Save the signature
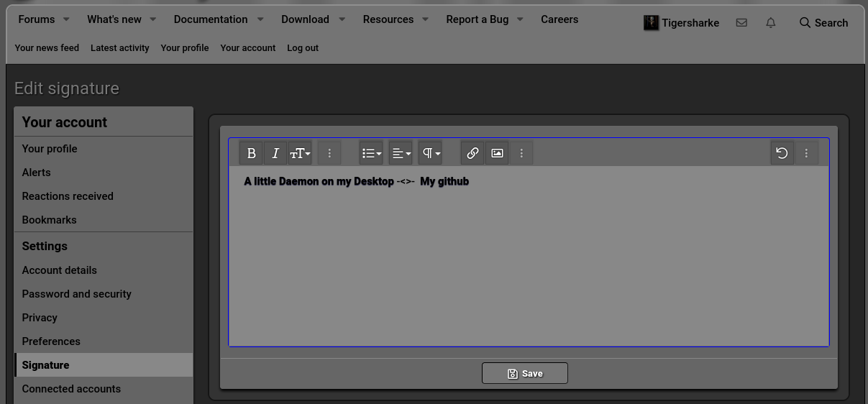Screen dimensions: 868x404 (525, 373)
